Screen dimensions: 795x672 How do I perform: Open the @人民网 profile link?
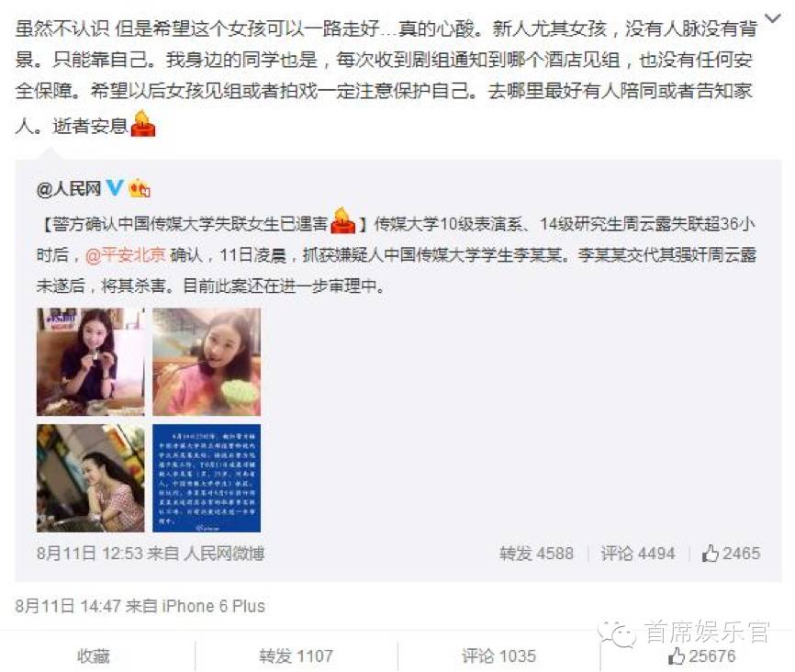pyautogui.click(x=69, y=189)
